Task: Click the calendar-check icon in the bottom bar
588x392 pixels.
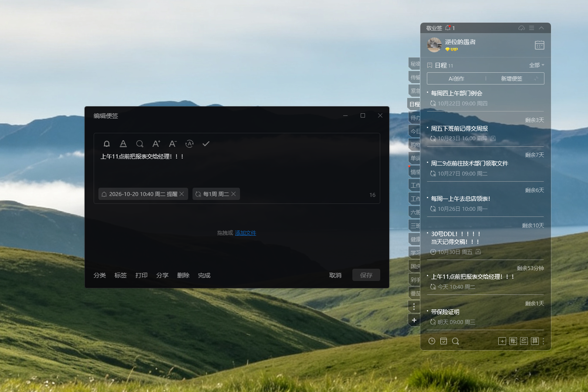Action: pyautogui.click(x=443, y=341)
